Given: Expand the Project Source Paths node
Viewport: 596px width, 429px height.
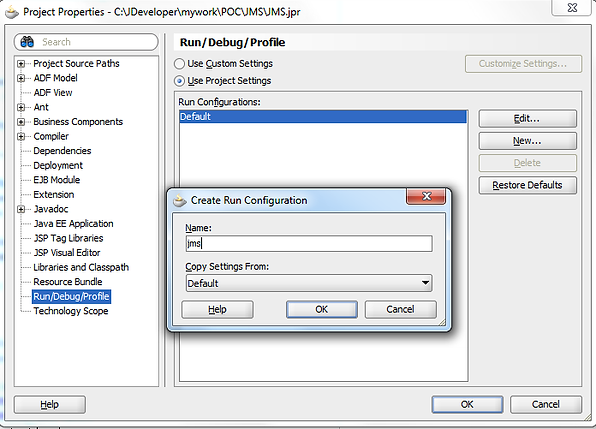Looking at the screenshot, I should tap(21, 64).
